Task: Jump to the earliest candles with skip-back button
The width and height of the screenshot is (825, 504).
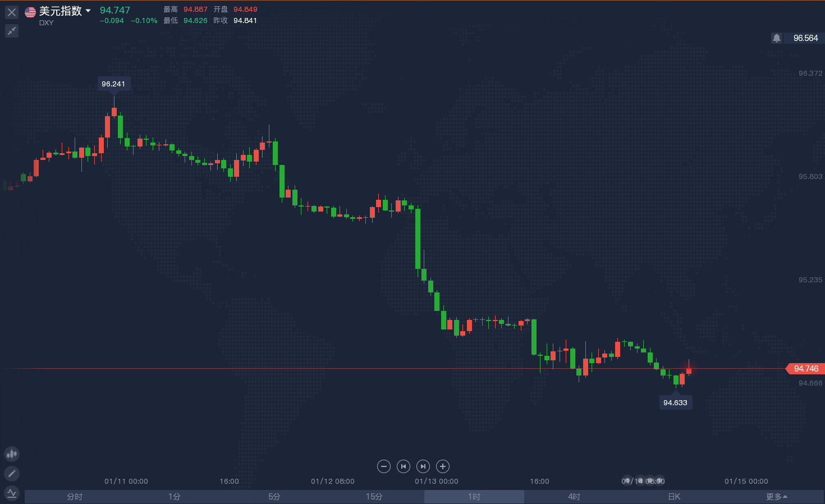Action: (404, 466)
